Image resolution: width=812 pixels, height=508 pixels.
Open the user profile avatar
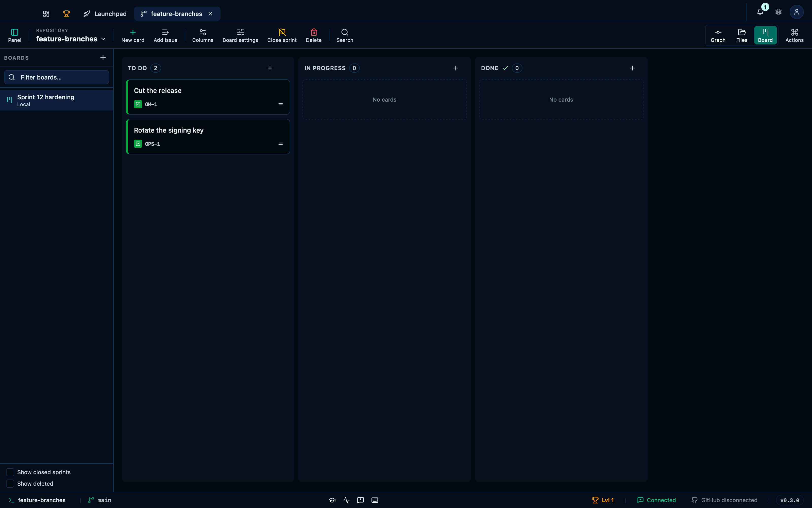[797, 12]
